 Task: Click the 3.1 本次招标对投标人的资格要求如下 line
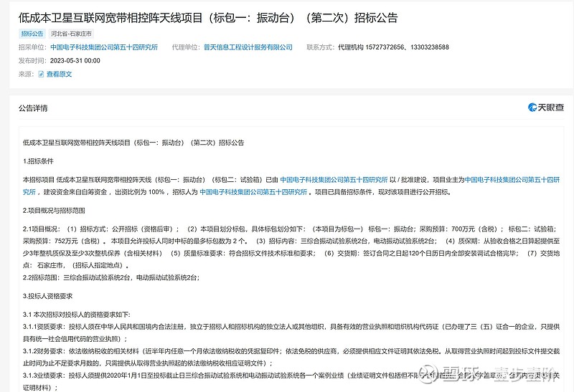[77, 315]
